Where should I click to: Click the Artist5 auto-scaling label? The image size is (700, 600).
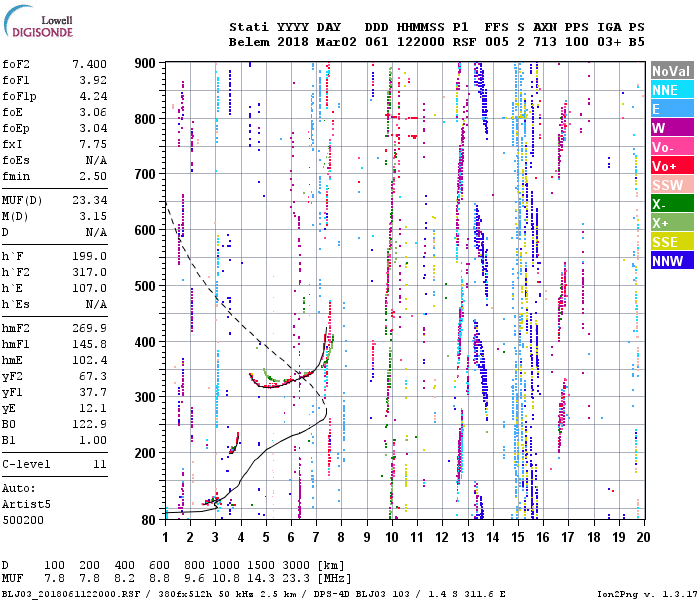click(26, 504)
